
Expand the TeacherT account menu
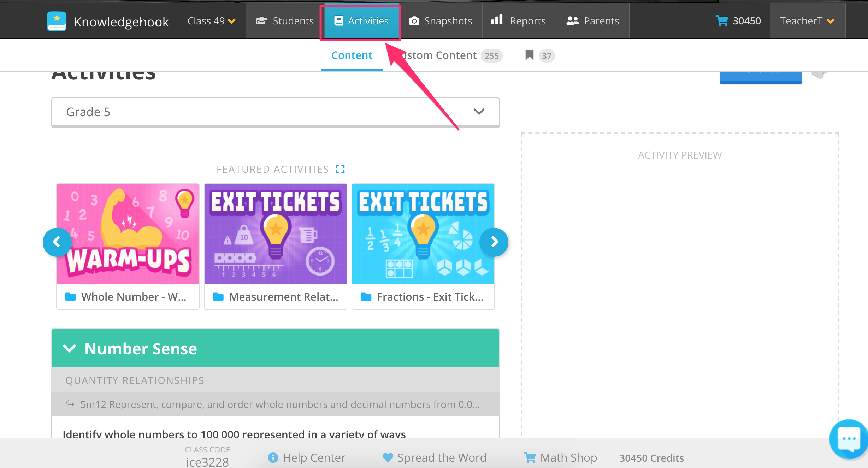[x=807, y=21]
